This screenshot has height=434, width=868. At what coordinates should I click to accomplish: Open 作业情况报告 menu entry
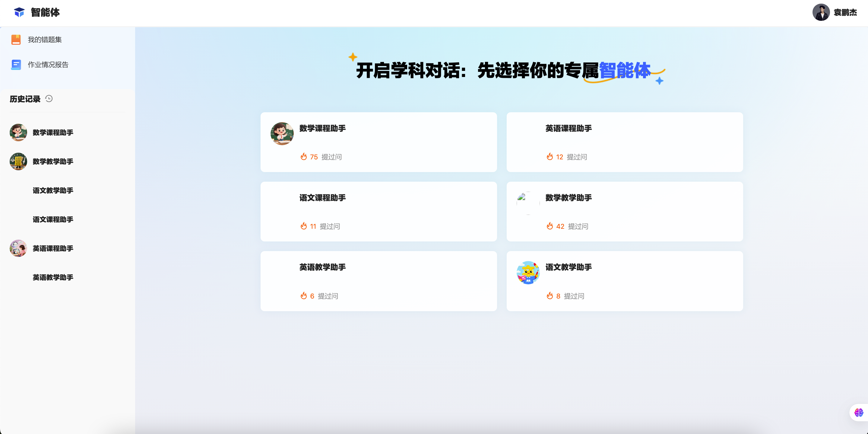48,64
